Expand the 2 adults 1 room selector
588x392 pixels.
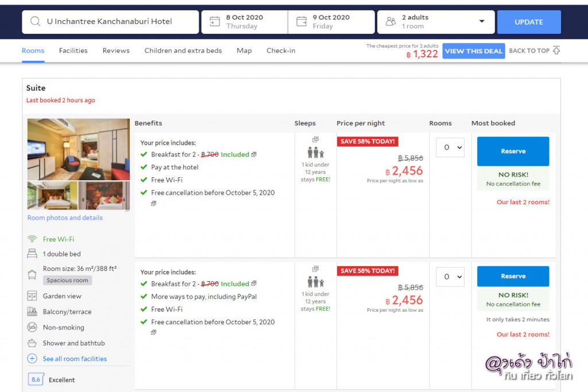(x=481, y=22)
